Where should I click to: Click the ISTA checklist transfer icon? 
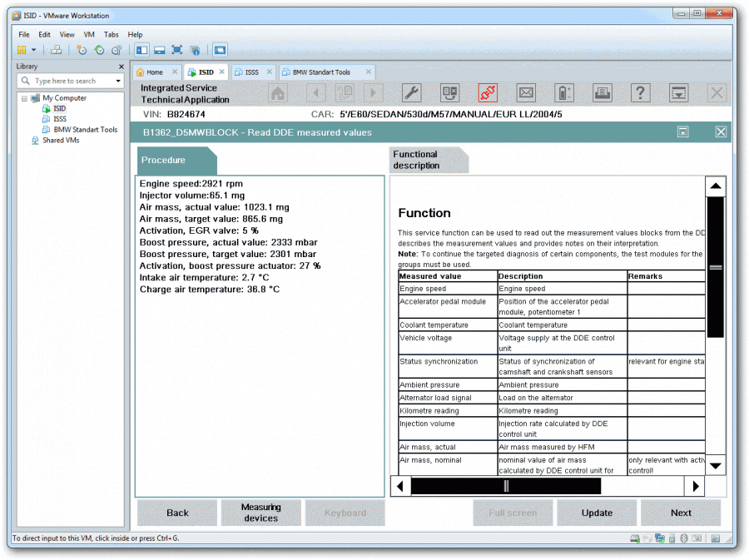click(449, 92)
